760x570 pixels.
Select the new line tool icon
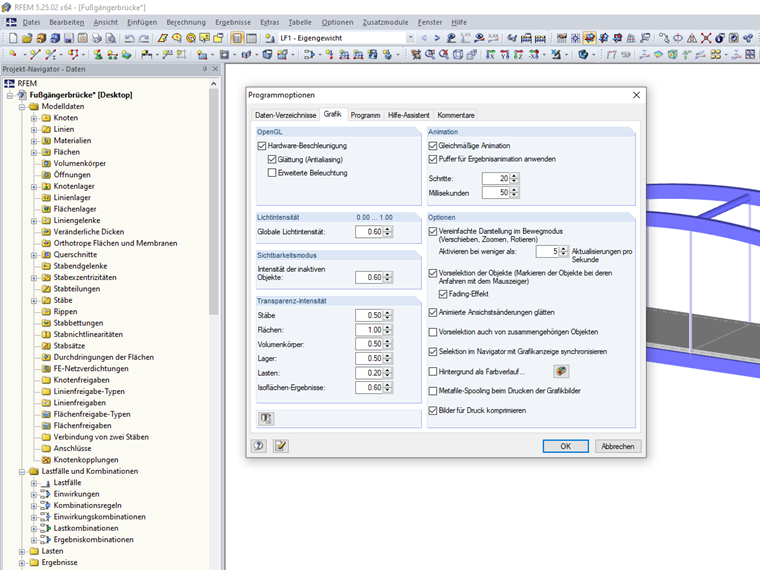(x=35, y=54)
